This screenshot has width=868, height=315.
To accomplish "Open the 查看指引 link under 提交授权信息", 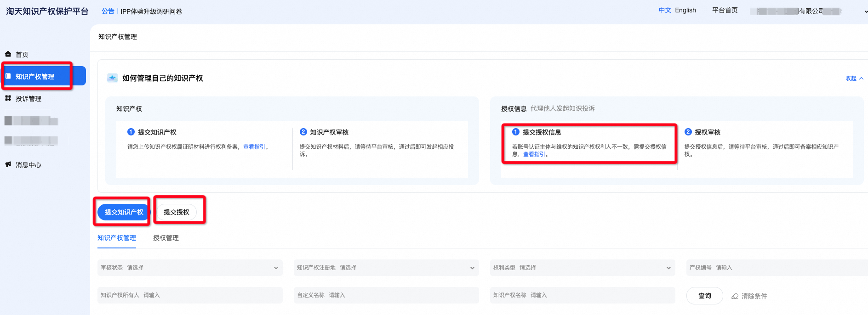I will click(x=534, y=154).
